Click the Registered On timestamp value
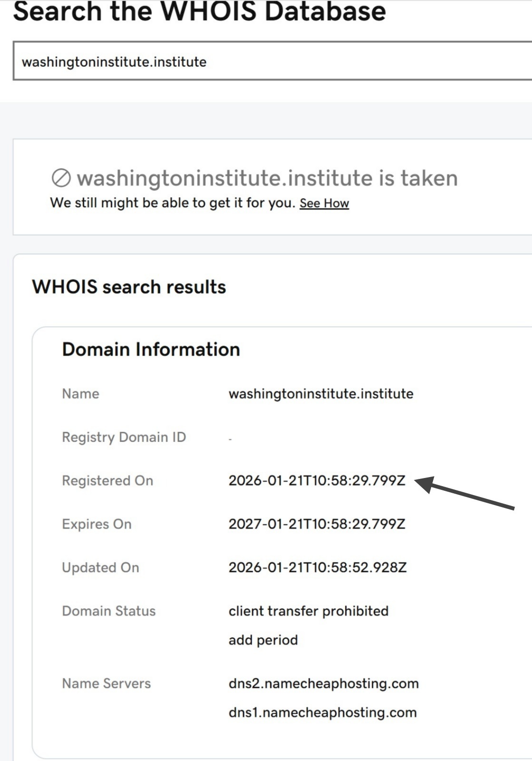 (317, 481)
